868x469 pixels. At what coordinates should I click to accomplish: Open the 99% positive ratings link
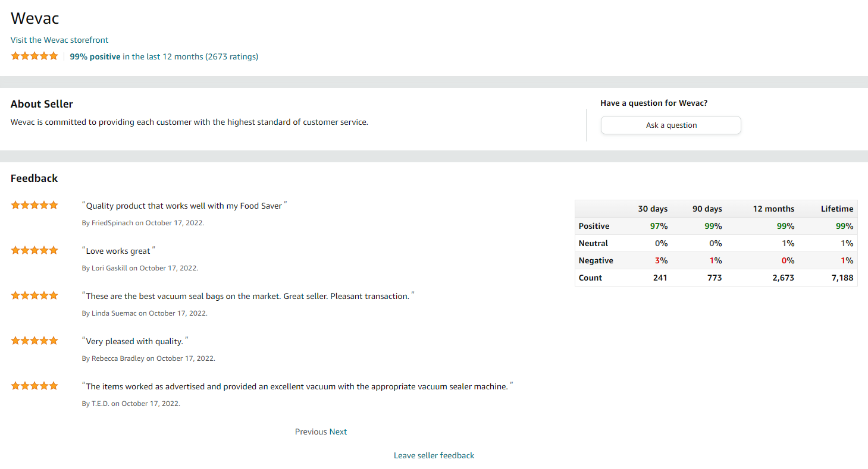coord(164,57)
